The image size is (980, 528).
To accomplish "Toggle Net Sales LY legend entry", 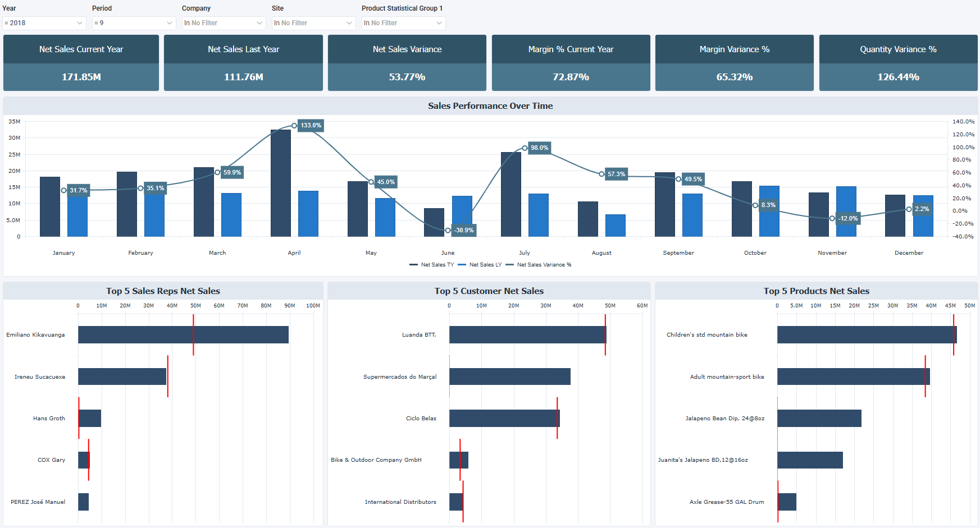I will pyautogui.click(x=480, y=265).
